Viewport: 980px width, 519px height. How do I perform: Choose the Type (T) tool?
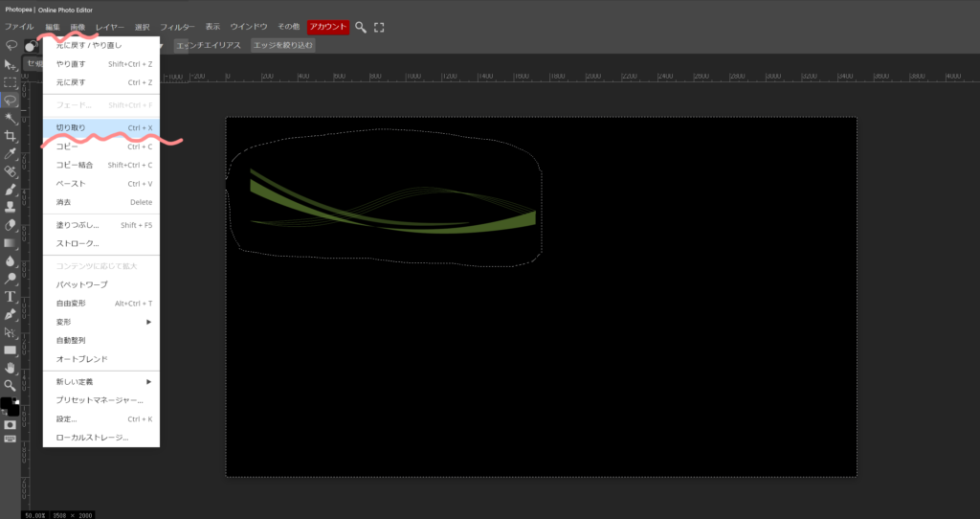click(x=11, y=297)
